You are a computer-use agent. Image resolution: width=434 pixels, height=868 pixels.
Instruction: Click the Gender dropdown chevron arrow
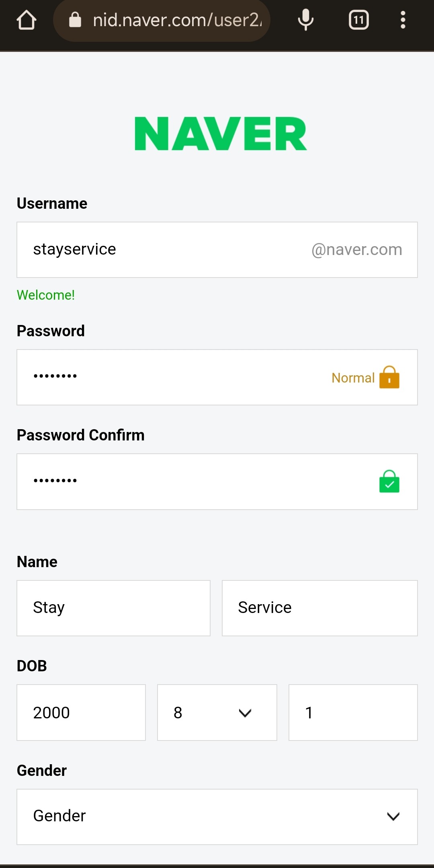tap(393, 817)
